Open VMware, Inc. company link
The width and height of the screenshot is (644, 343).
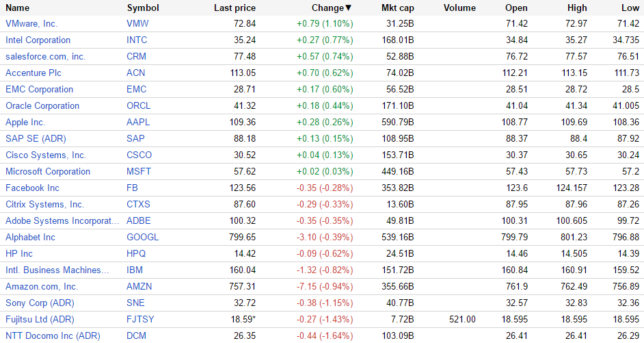coord(31,23)
